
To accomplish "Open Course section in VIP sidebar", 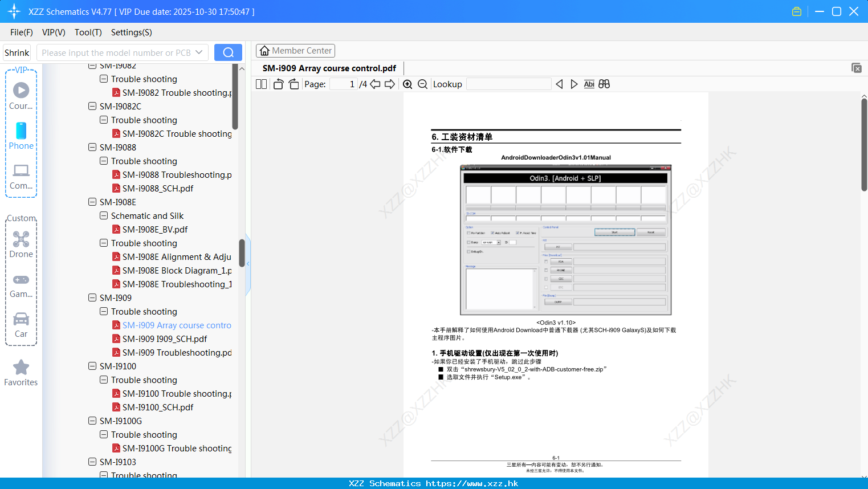I will pyautogui.click(x=21, y=96).
